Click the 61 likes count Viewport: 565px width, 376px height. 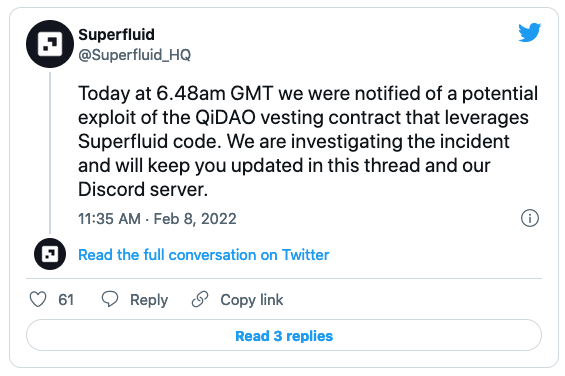tap(66, 300)
